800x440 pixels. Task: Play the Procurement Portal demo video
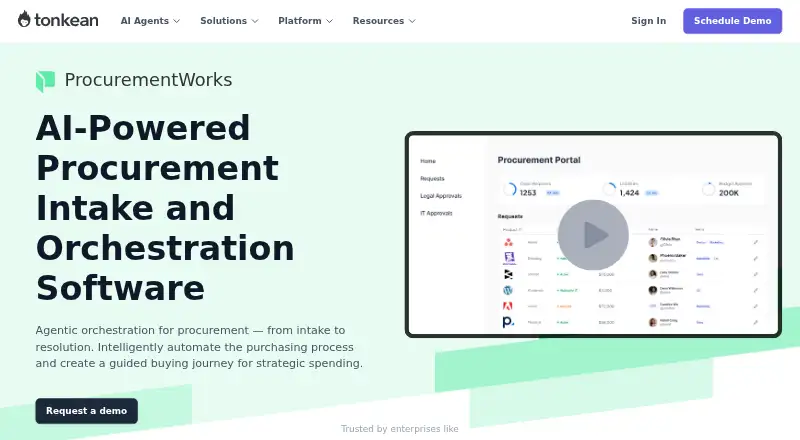(593, 235)
